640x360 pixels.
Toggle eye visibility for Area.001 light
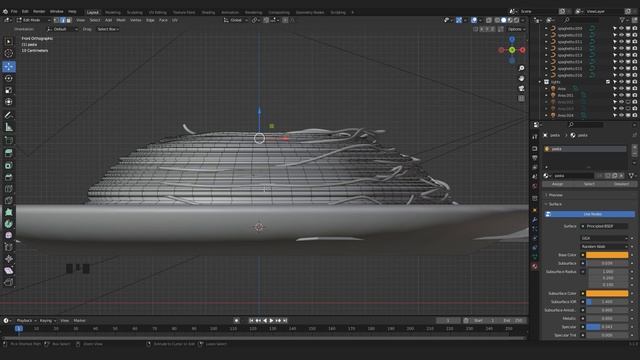pyautogui.click(x=622, y=95)
